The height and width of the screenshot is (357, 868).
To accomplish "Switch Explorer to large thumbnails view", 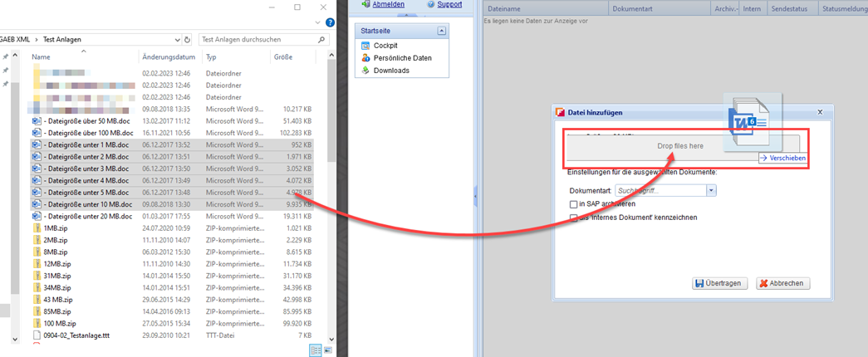I will pyautogui.click(x=328, y=351).
